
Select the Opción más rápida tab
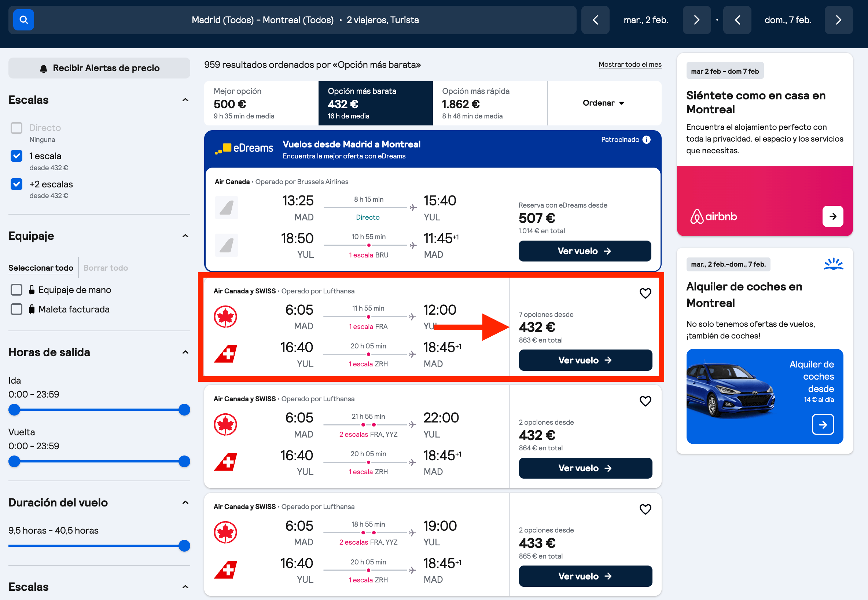(x=490, y=103)
